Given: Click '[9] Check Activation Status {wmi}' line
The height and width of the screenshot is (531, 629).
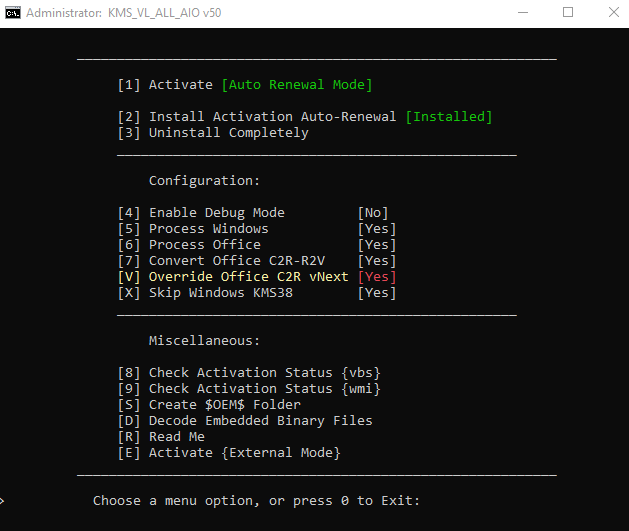Looking at the screenshot, I should [x=249, y=389].
